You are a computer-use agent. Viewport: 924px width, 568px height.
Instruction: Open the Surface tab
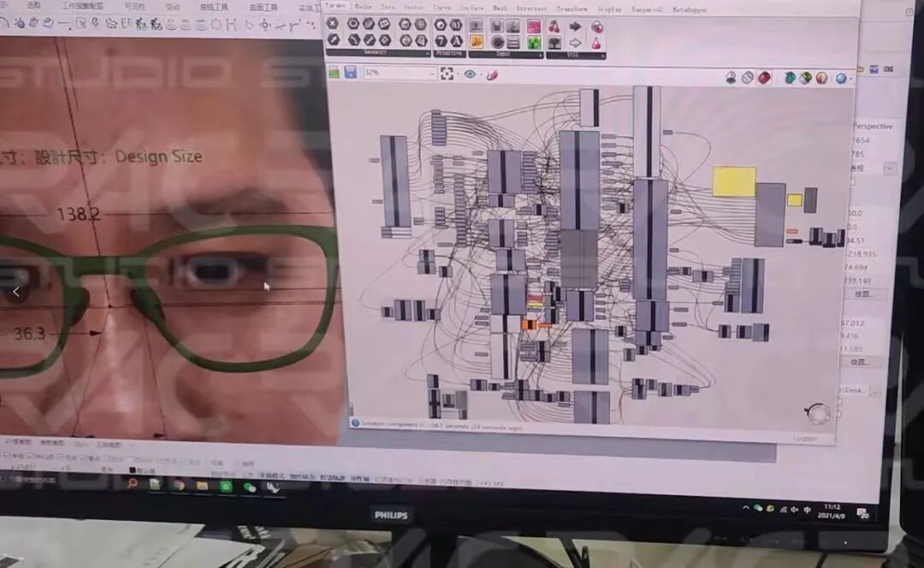click(471, 9)
